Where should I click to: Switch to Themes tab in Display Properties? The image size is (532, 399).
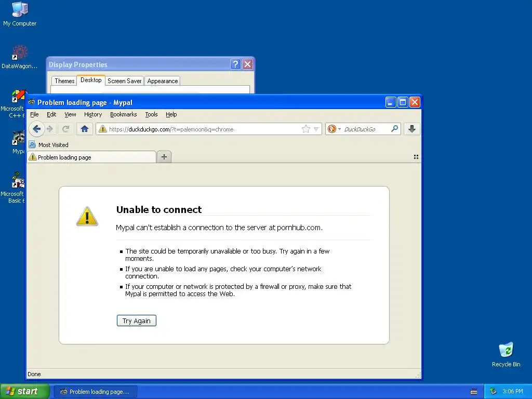pyautogui.click(x=64, y=81)
